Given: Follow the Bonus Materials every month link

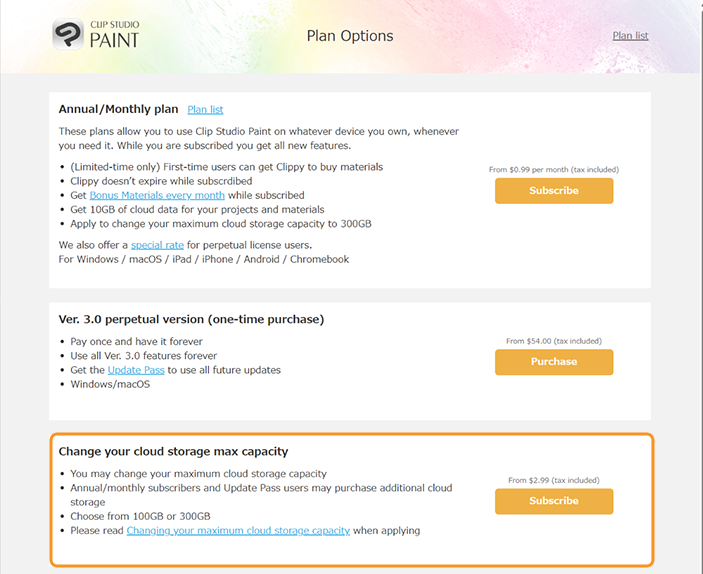Looking at the screenshot, I should tap(157, 195).
